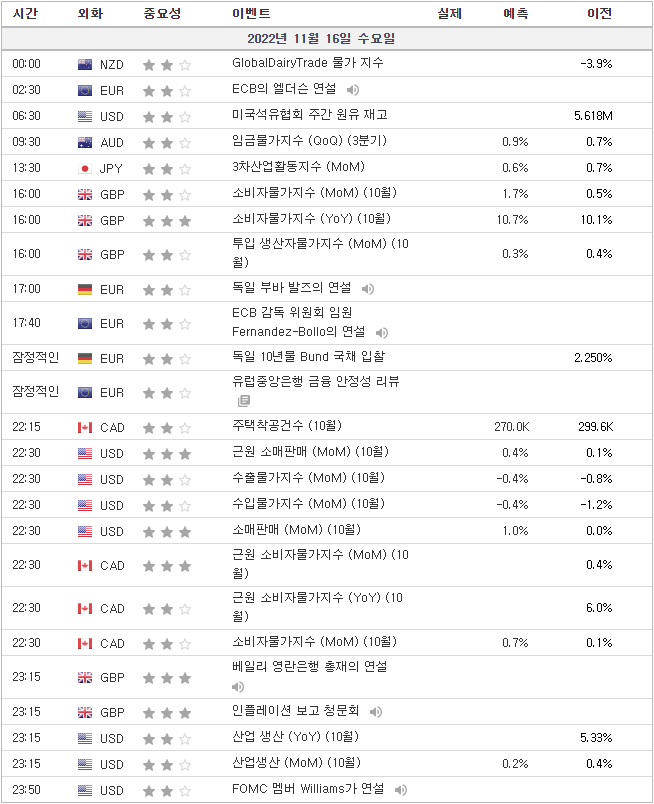This screenshot has height=804, width=654.
Task: Click speaker icon beside ECB 엘더슨 연설
Action: tap(352, 90)
